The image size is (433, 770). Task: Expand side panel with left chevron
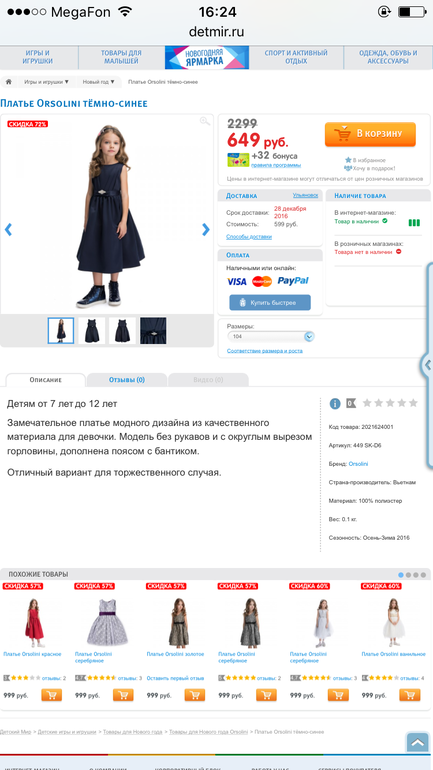pyautogui.click(x=428, y=365)
